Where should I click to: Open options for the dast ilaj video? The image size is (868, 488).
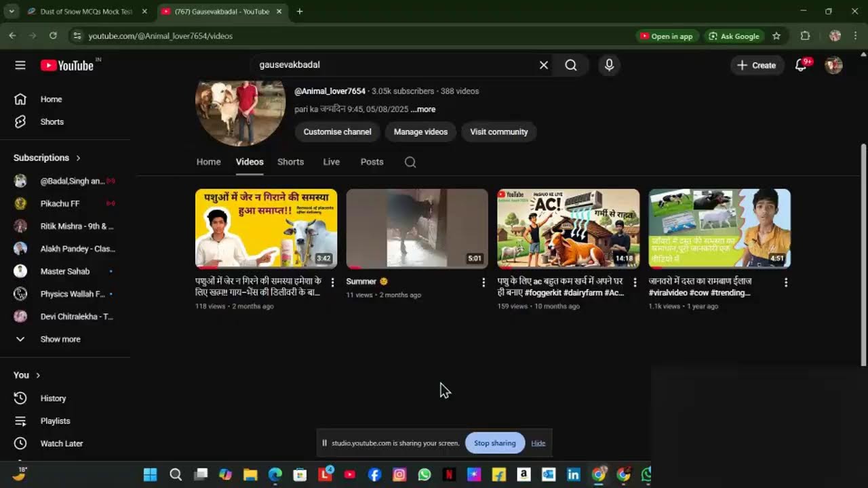[x=786, y=282]
